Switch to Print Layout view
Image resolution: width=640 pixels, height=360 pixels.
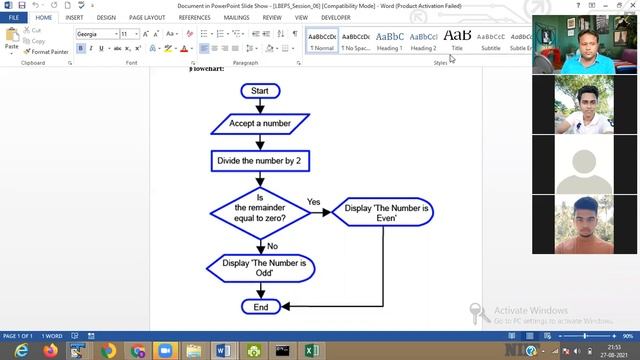(x=530, y=336)
